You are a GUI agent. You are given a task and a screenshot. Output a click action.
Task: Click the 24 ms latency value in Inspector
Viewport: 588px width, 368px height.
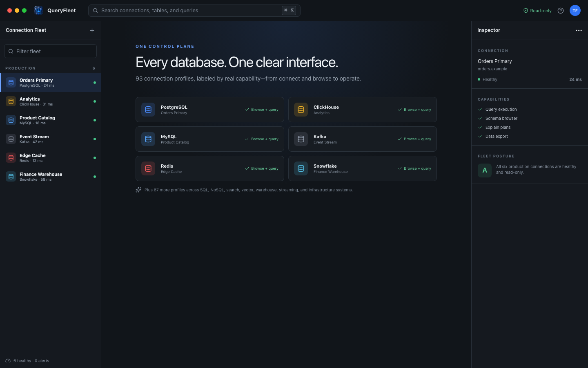click(575, 80)
